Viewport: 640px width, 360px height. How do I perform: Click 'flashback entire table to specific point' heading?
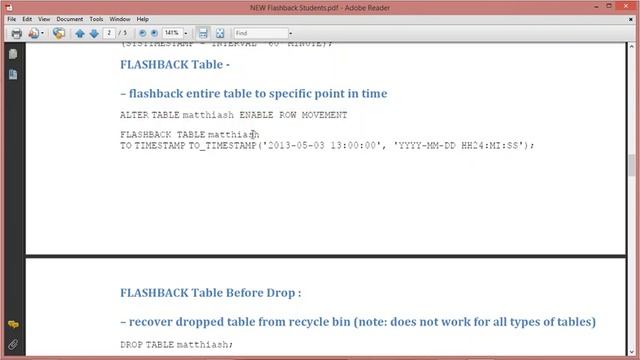[x=254, y=93]
